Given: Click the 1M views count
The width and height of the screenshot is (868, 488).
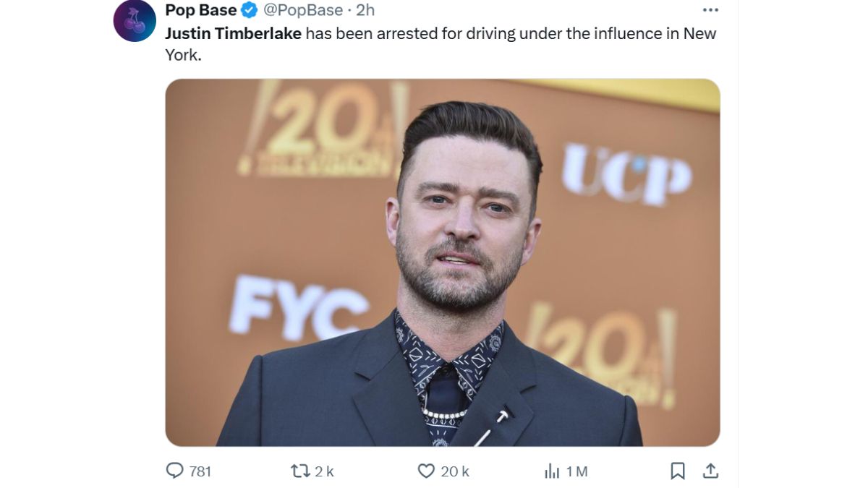Looking at the screenshot, I should tap(577, 470).
